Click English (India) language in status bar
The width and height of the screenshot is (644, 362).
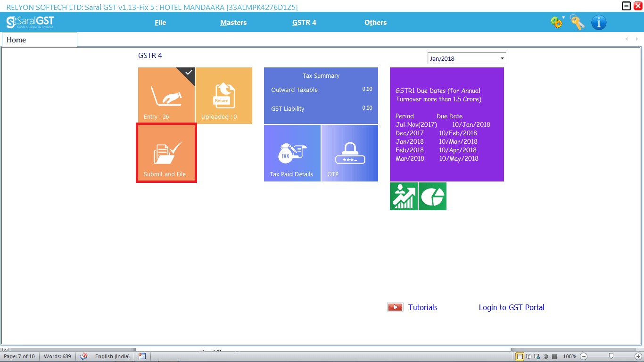tap(112, 356)
